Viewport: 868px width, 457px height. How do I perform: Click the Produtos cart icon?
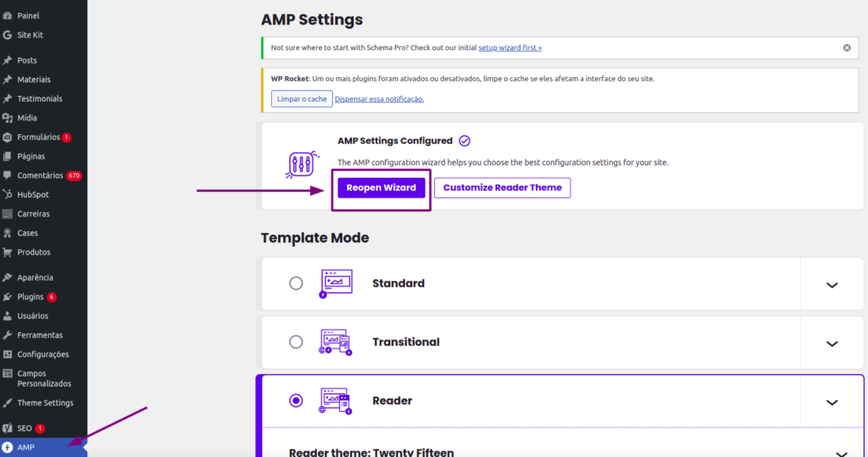point(7,252)
